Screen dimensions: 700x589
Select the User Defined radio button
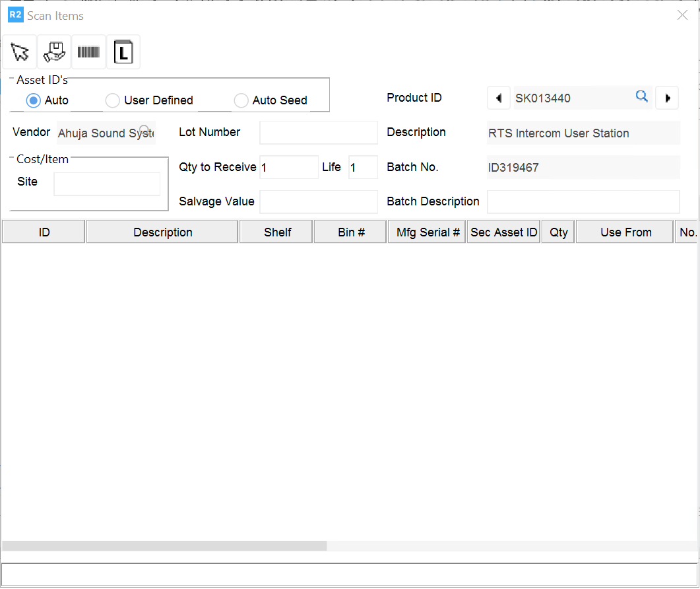tap(113, 100)
